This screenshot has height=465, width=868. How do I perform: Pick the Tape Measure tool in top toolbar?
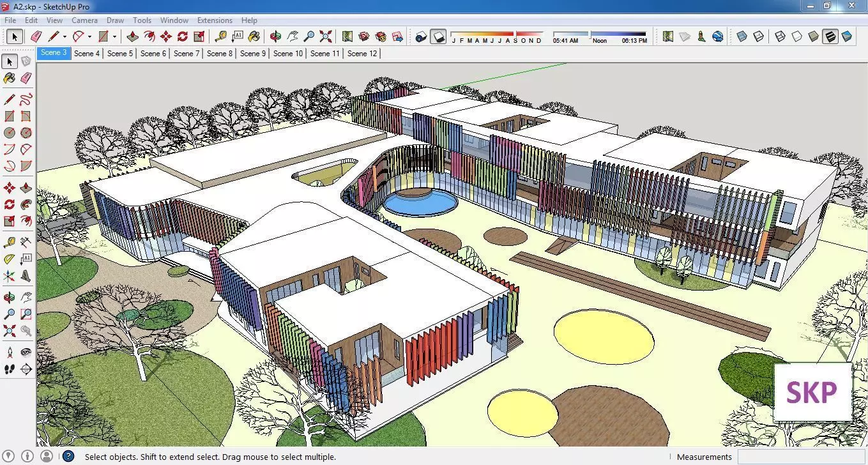click(x=221, y=36)
